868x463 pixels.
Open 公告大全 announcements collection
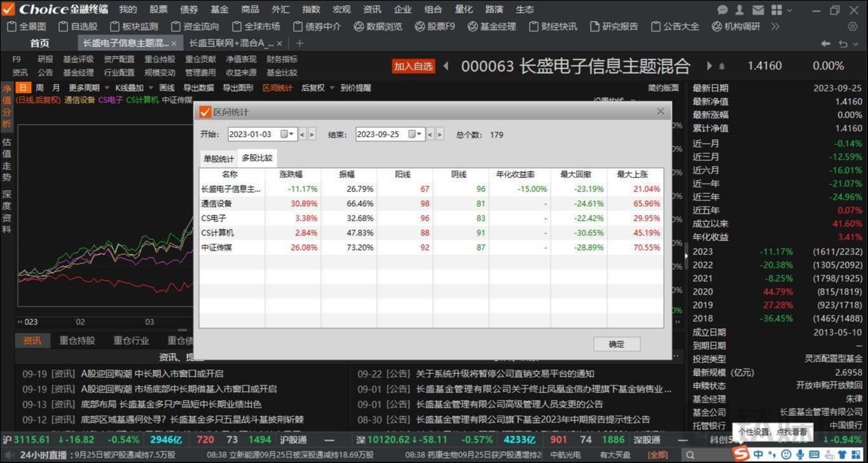tap(675, 26)
